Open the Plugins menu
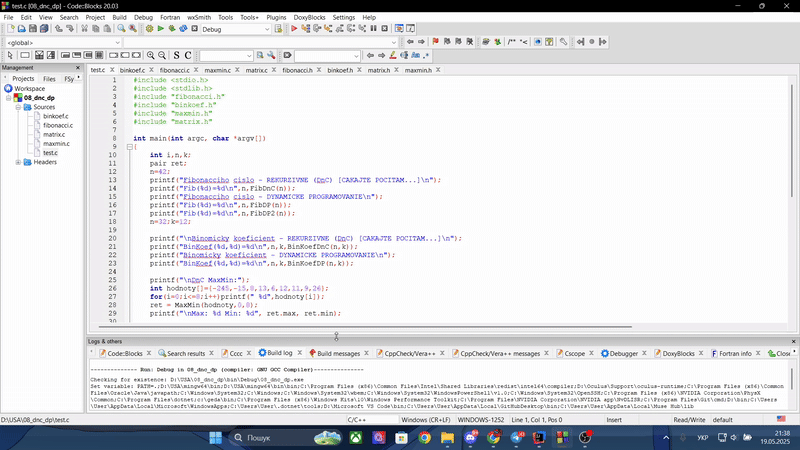 [276, 17]
